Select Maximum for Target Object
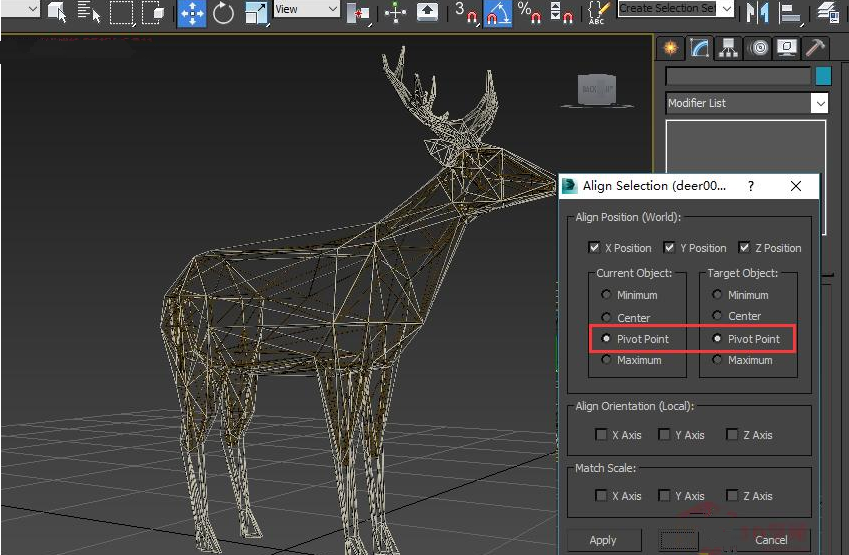The image size is (849, 555). [717, 360]
